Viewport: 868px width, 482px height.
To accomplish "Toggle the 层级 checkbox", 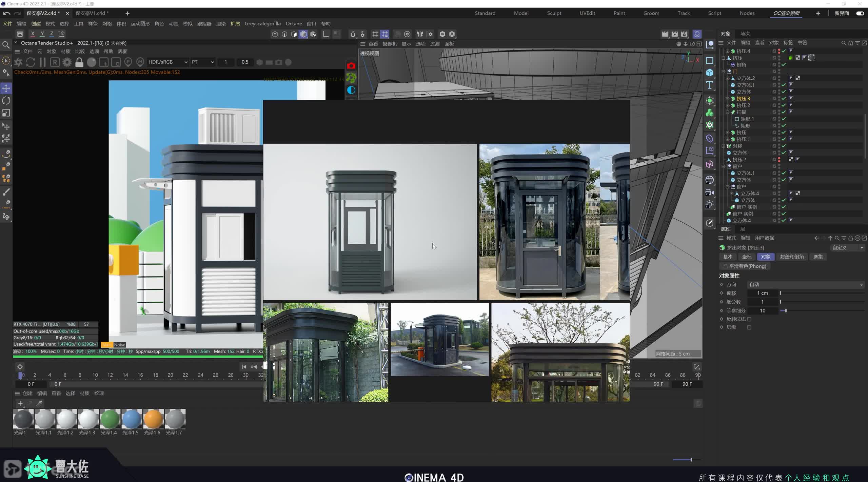I will pyautogui.click(x=749, y=327).
